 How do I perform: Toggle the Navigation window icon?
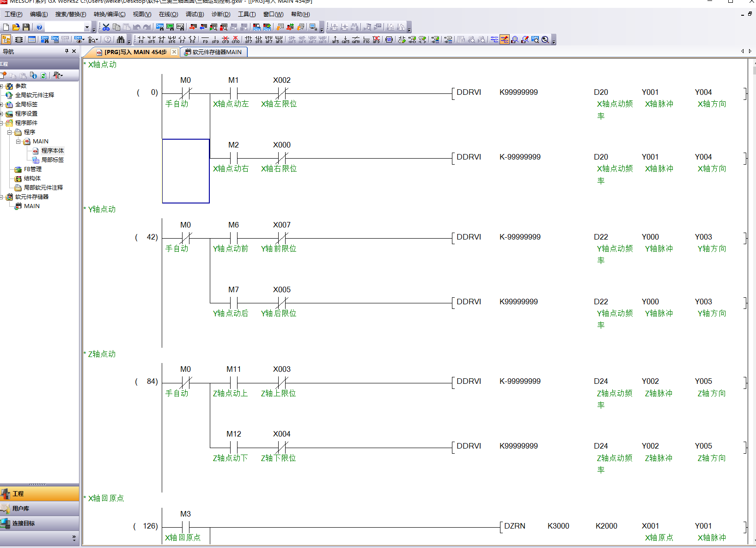[x=6, y=40]
